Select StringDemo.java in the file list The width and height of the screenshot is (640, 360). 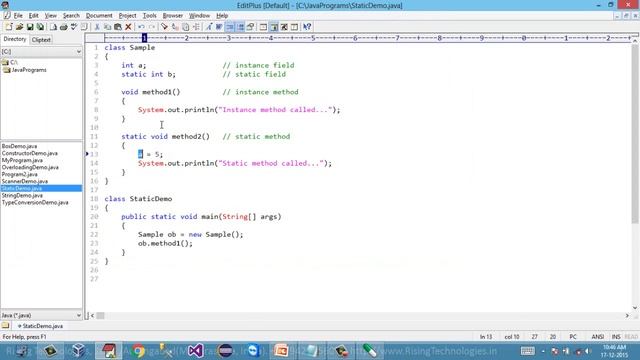point(22,196)
